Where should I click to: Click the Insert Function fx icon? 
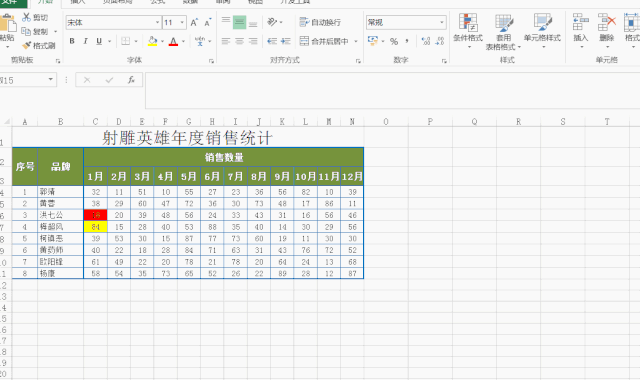pyautogui.click(x=131, y=80)
